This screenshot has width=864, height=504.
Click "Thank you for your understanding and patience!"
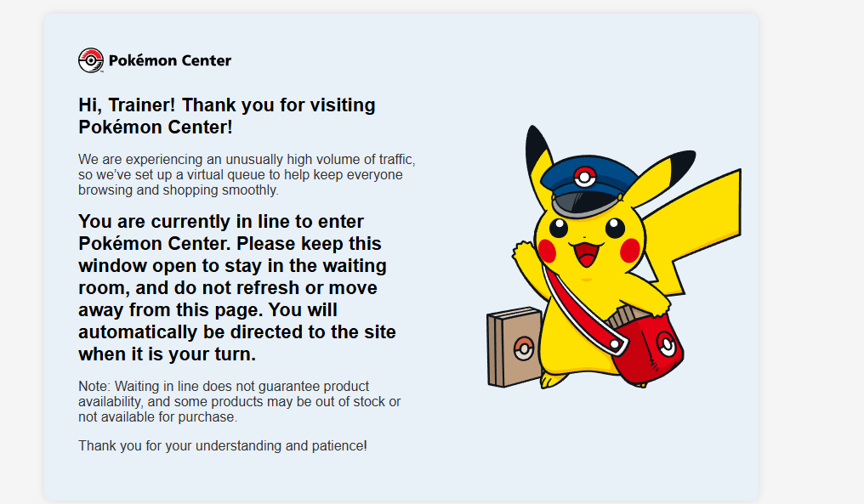coord(223,445)
